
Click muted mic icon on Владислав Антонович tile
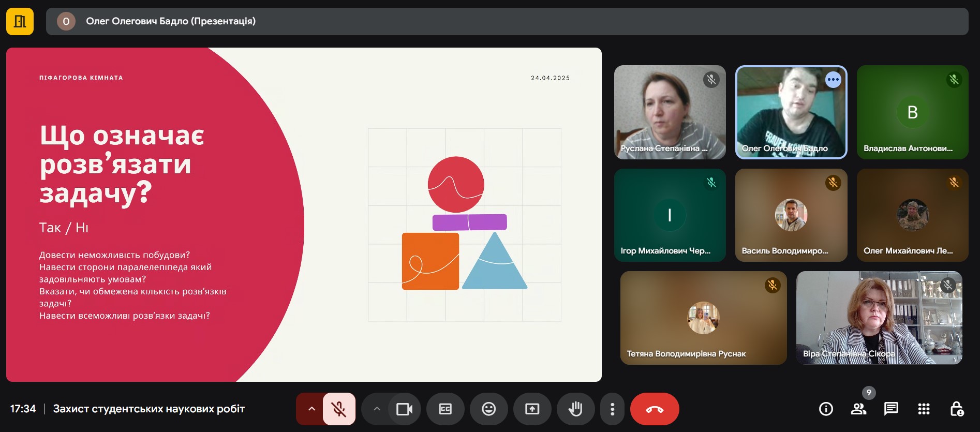tap(954, 80)
